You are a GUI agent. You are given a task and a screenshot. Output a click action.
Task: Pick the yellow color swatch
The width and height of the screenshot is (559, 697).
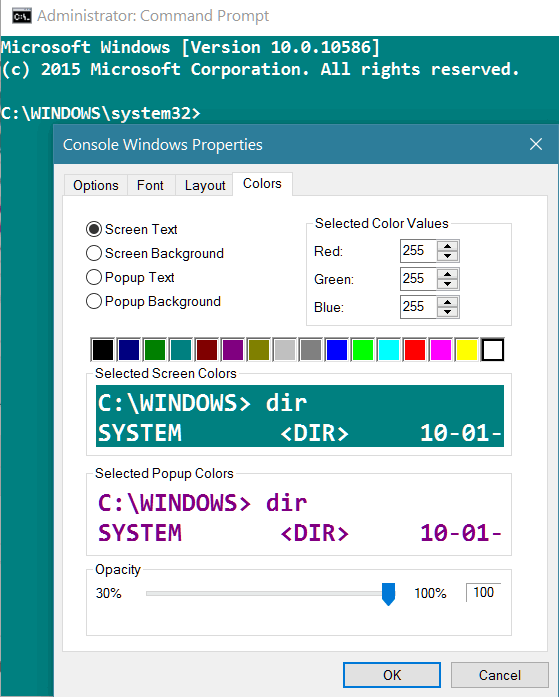[x=467, y=349]
